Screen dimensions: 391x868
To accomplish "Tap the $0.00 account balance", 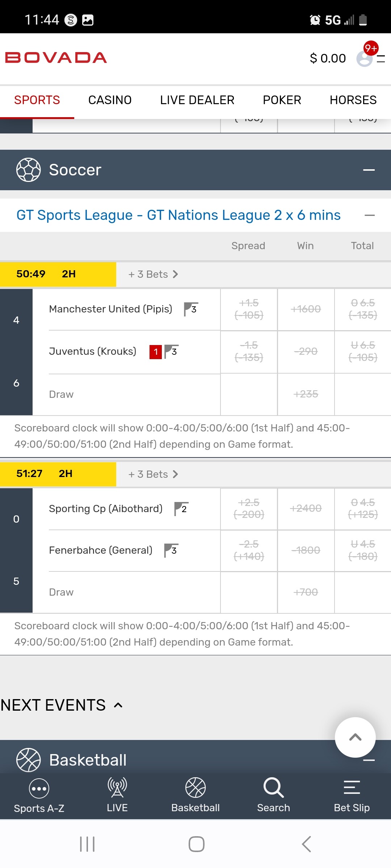I will tap(328, 58).
